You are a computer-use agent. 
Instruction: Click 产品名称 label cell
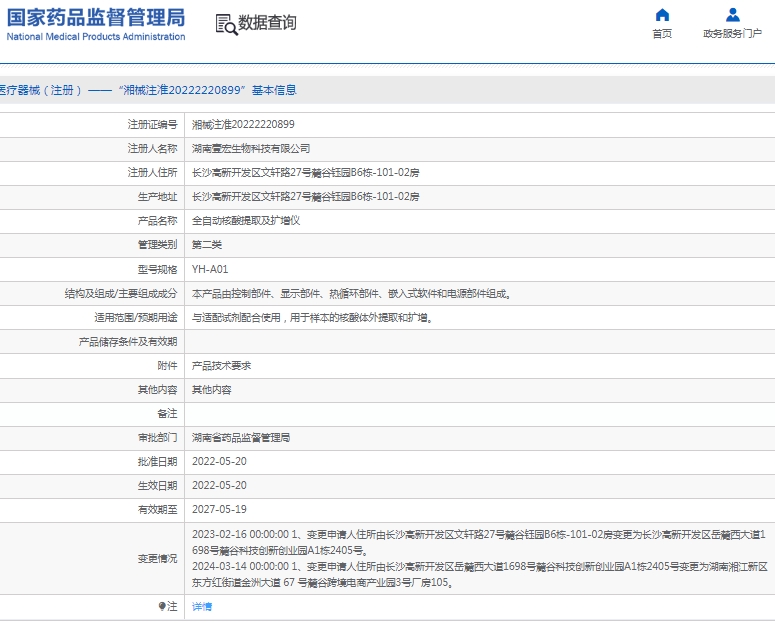[157, 221]
